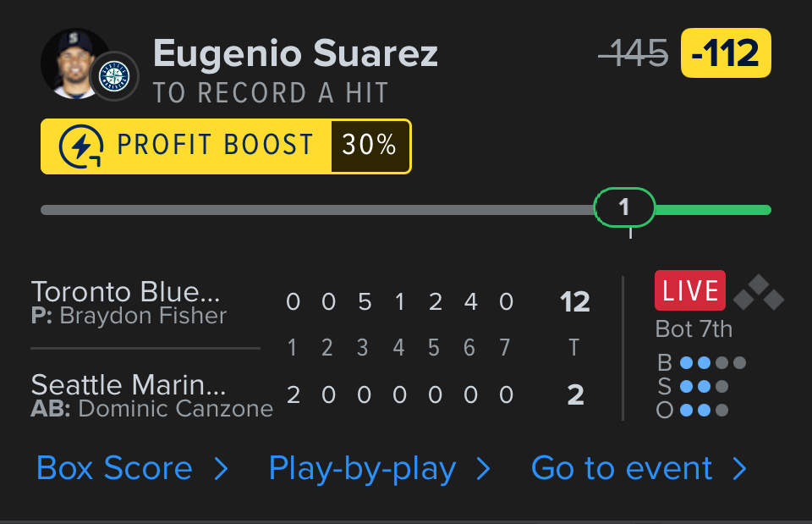Click the Eugenio Suarez player name
Image resolution: width=812 pixels, height=524 pixels.
295,53
